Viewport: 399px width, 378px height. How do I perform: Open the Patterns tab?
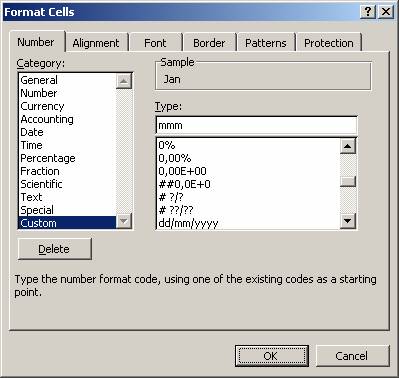pos(266,43)
